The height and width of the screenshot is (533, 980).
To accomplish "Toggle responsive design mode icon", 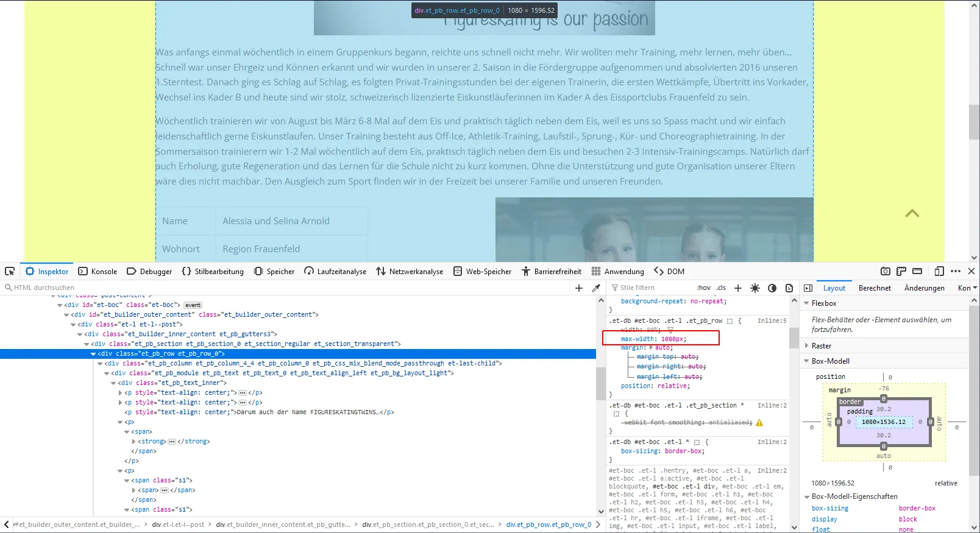I will tap(939, 271).
